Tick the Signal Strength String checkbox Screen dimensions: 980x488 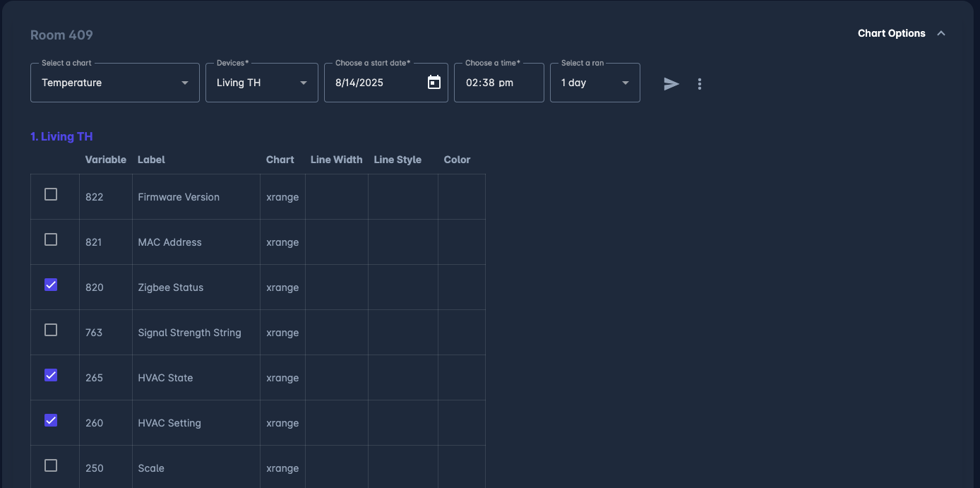point(51,330)
